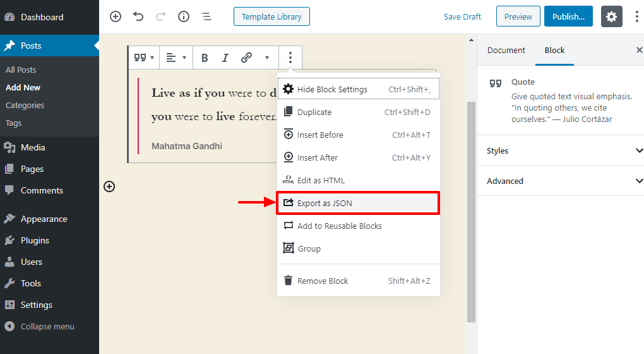Image resolution: width=644 pixels, height=354 pixels.
Task: Click the undo arrow icon
Action: click(138, 17)
